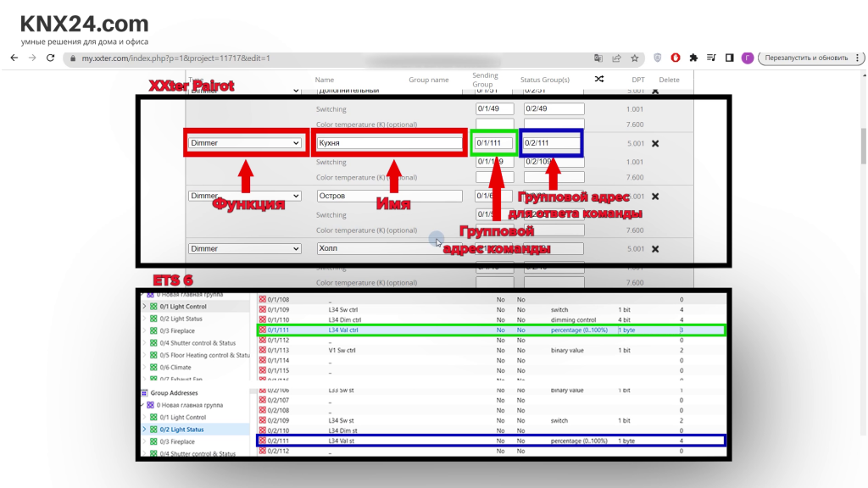Viewport: 868px width, 488px height.
Task: Click Перезапустить и обновить button
Action: [806, 58]
